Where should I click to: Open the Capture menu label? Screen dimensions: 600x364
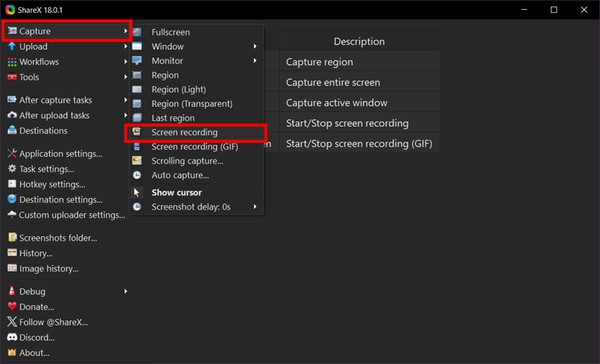point(35,31)
